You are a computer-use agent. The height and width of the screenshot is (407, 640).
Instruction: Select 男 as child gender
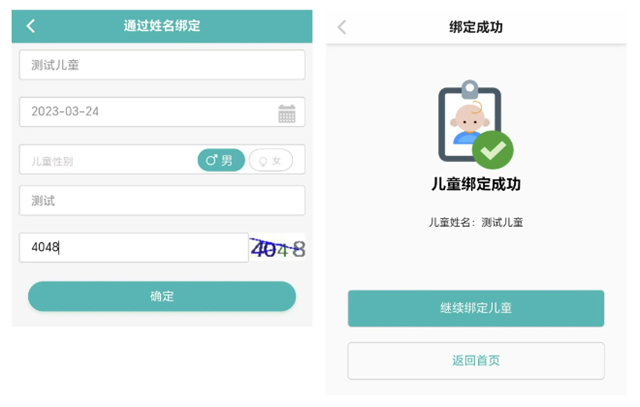pos(221,160)
